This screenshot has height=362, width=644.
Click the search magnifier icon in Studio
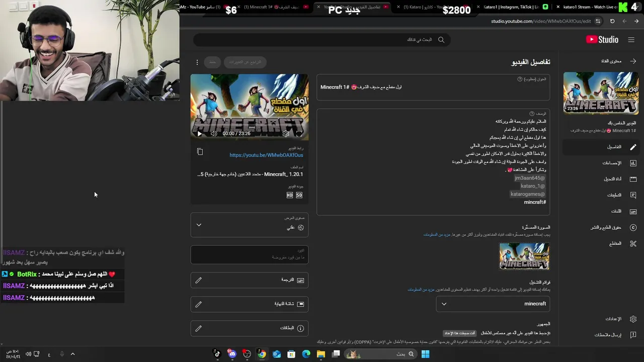441,40
